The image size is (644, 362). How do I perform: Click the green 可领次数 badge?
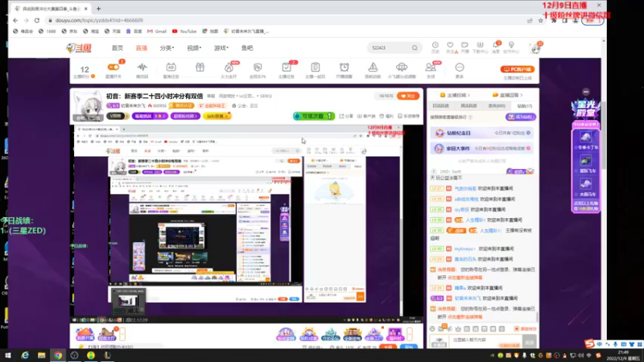point(314,116)
